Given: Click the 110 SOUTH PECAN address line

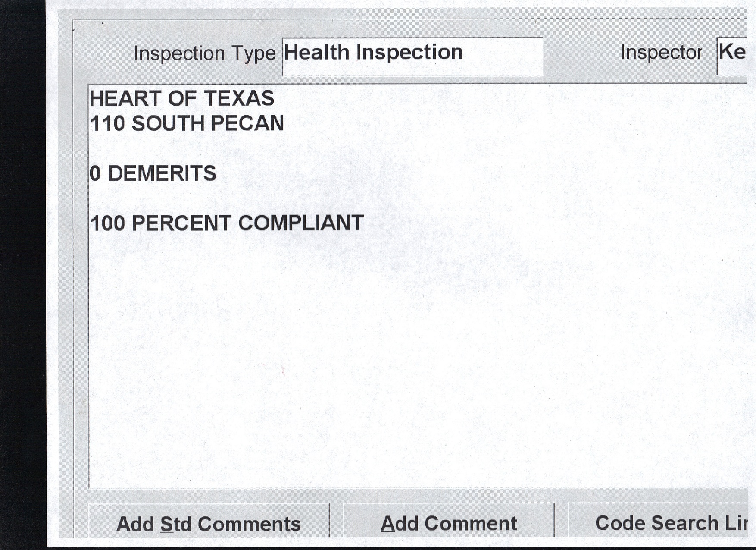Looking at the screenshot, I should point(187,123).
